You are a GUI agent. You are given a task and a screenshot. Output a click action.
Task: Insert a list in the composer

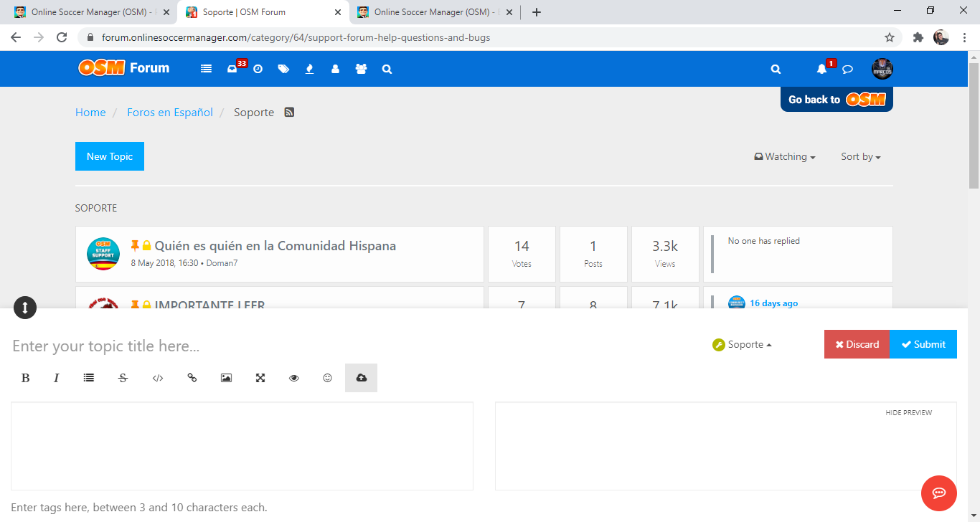coord(89,378)
